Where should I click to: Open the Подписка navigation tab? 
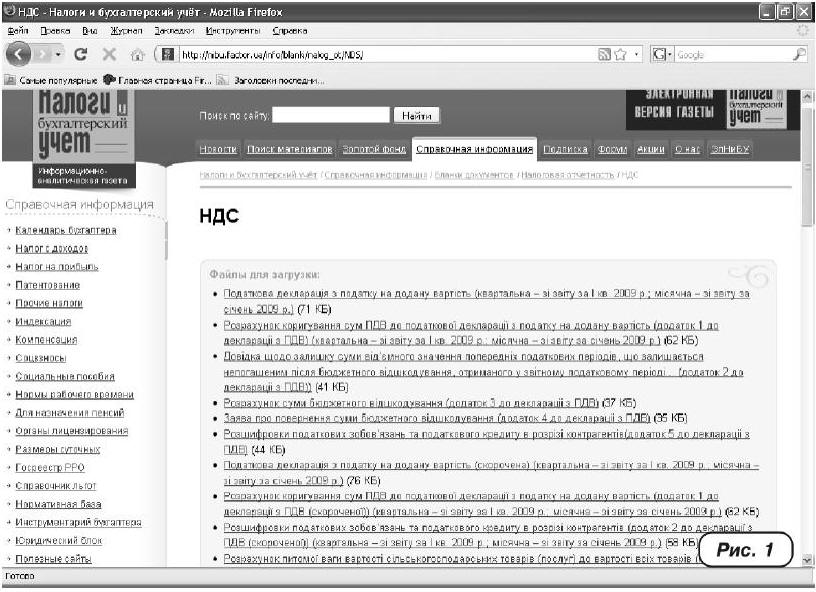[565, 149]
